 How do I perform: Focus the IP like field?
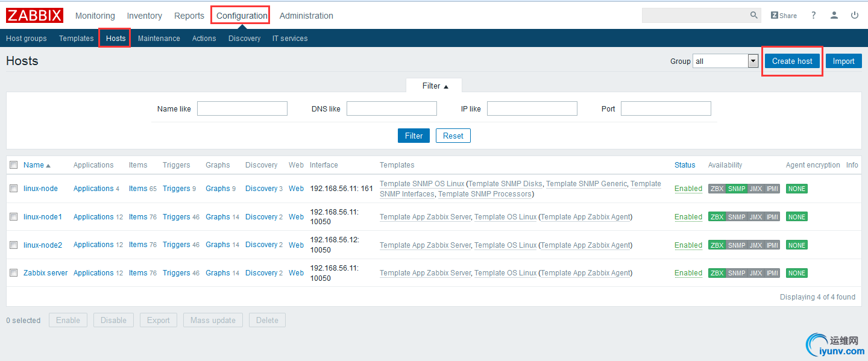click(532, 108)
